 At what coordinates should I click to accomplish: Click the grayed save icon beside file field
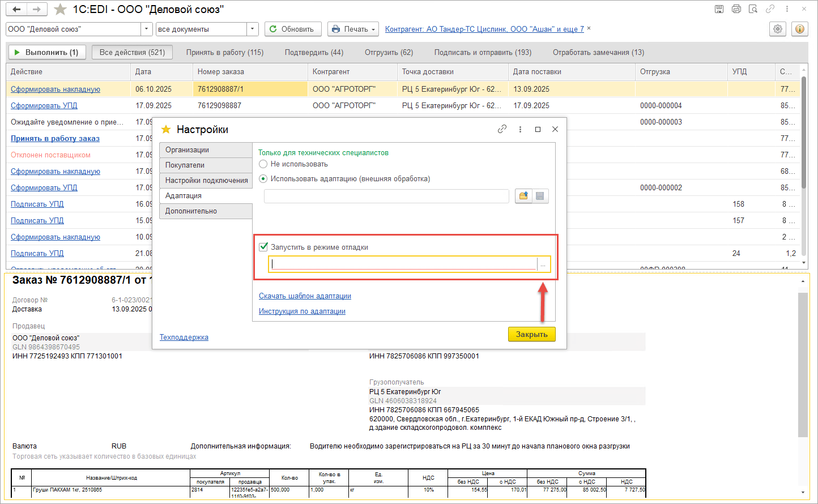pos(540,196)
